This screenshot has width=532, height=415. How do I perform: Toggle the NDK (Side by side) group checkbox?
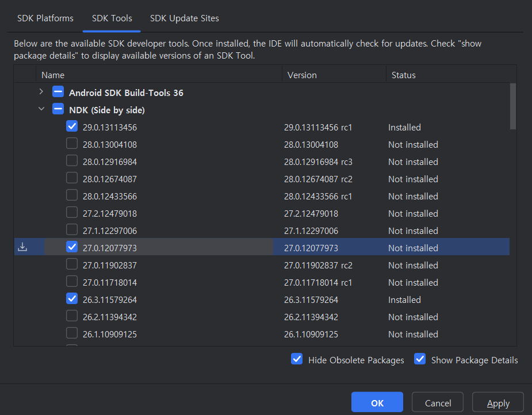pos(58,109)
